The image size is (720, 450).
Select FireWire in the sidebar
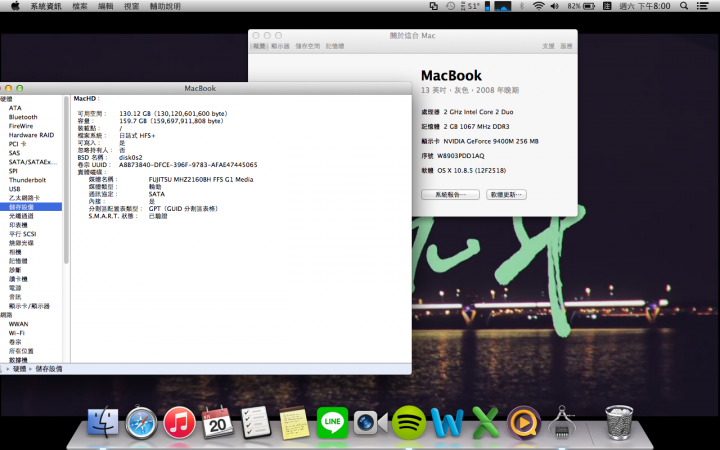pos(21,126)
